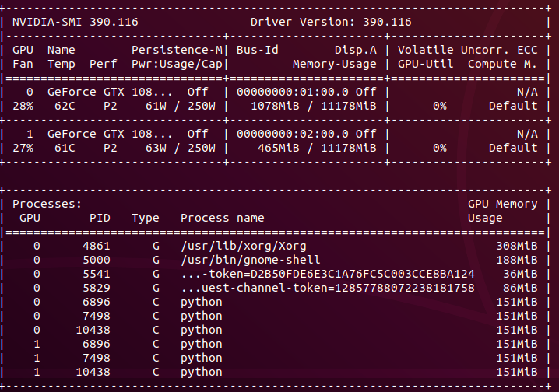
Task: Select the Driver Version 390.116 text
Action: tap(331, 22)
